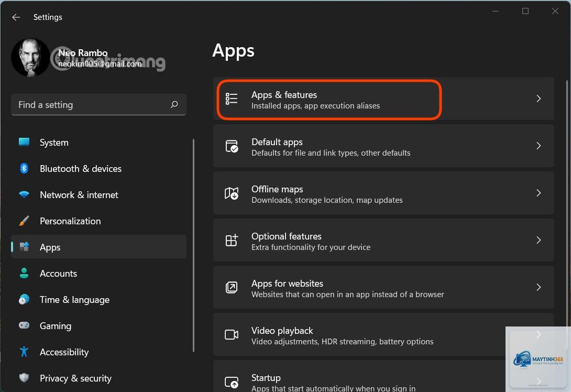The image size is (571, 392).
Task: Open Accessibility settings
Action: (98, 352)
